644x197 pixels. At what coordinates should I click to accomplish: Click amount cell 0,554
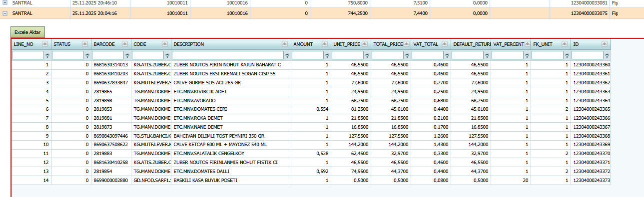tap(311, 109)
